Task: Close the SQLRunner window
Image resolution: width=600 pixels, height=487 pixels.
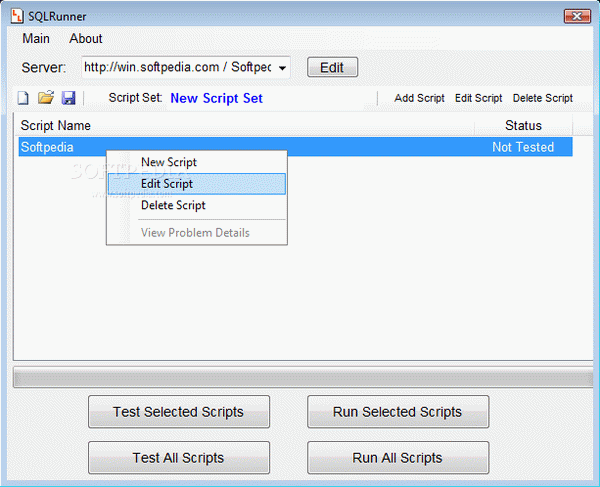Action: [x=577, y=16]
